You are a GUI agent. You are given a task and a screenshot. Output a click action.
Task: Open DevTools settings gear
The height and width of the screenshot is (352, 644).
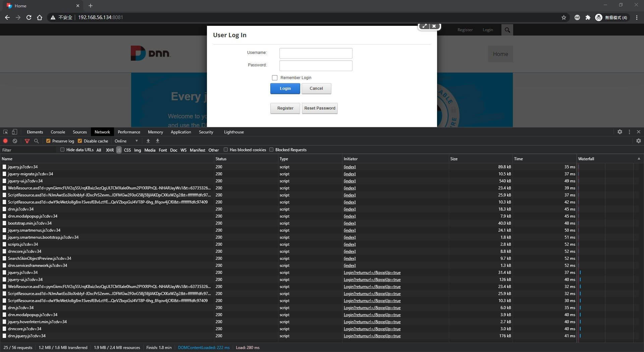620,132
